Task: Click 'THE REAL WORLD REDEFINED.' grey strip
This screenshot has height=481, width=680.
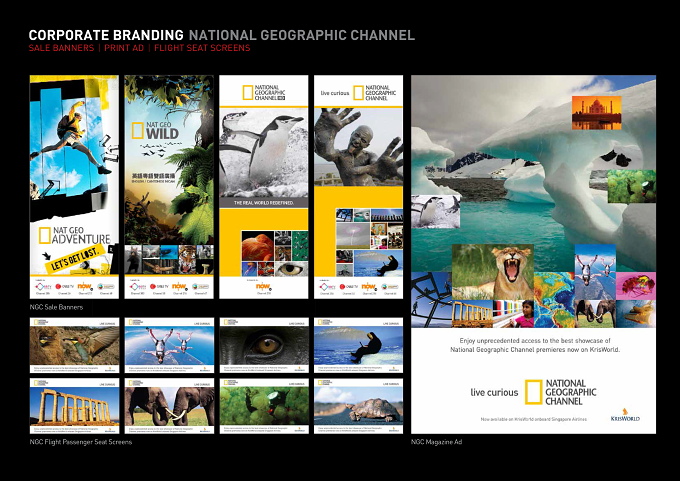Action: tap(264, 203)
